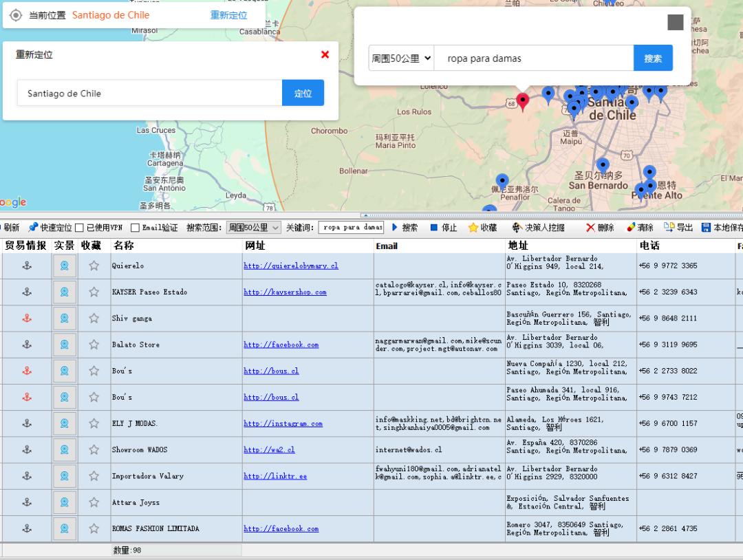The image size is (743, 560).
Task: Click the toolbar keyword input field
Action: click(x=351, y=228)
